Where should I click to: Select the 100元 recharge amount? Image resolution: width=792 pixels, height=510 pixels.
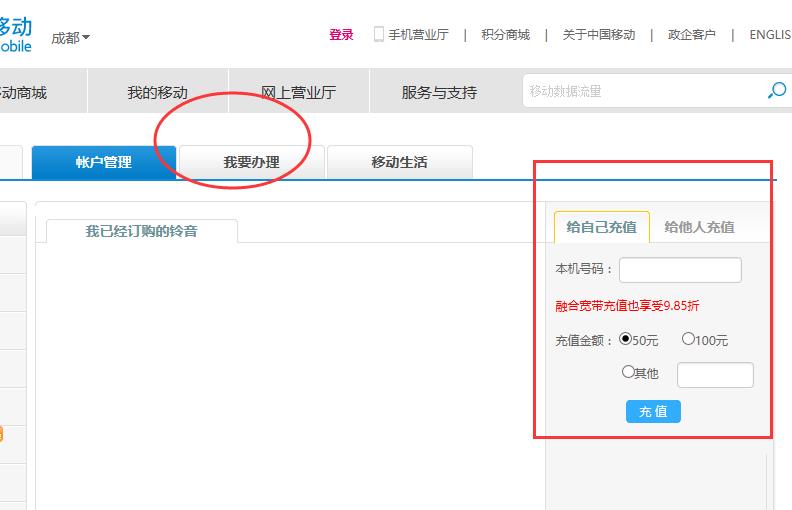[688, 338]
